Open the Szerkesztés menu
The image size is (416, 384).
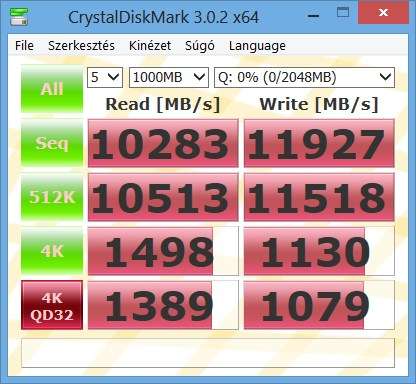[81, 46]
